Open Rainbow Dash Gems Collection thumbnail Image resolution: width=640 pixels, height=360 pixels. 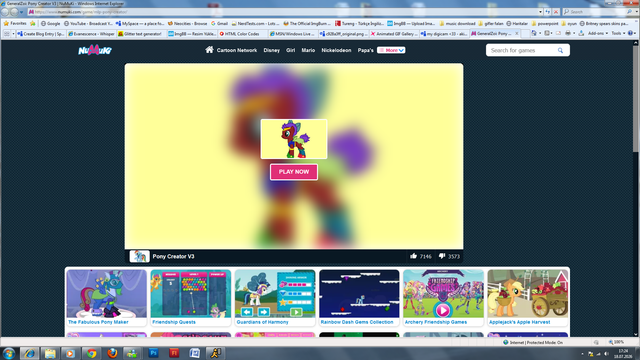click(x=359, y=293)
